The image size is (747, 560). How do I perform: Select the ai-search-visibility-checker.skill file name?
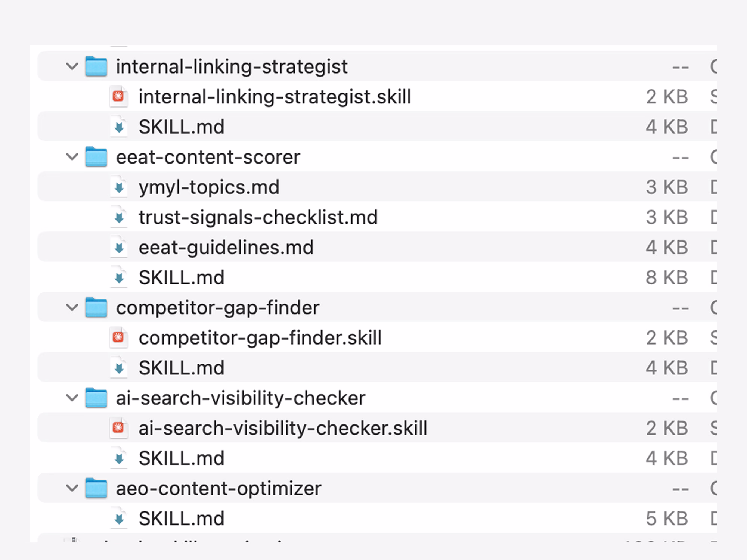(x=283, y=428)
